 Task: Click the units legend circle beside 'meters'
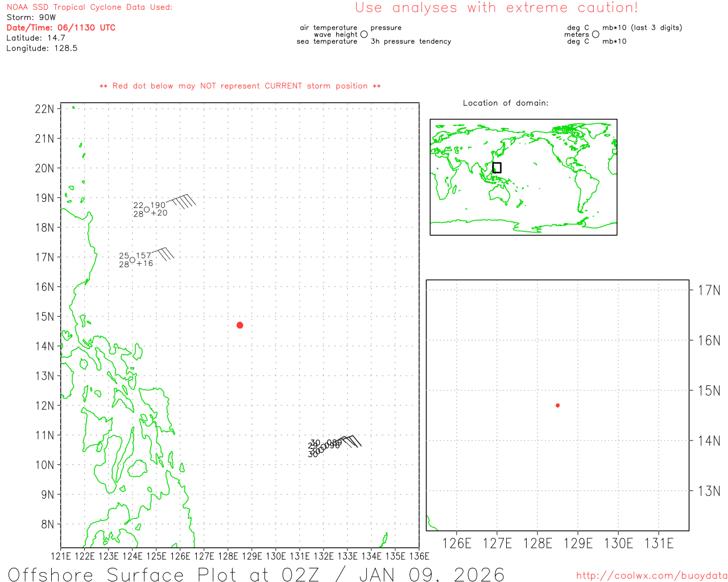595,35
